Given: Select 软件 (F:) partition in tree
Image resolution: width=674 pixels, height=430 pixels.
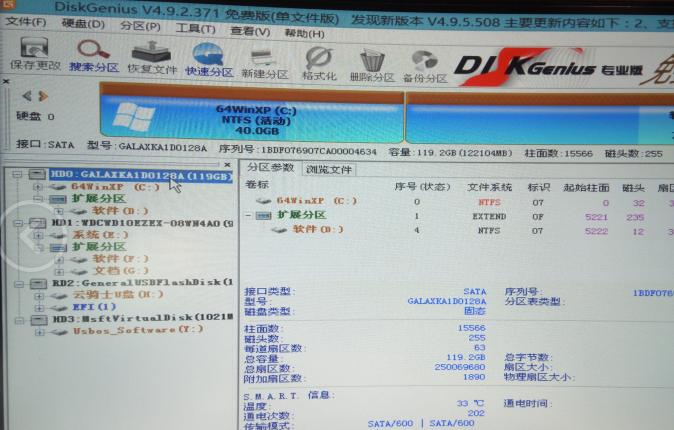Looking at the screenshot, I should tap(120, 258).
